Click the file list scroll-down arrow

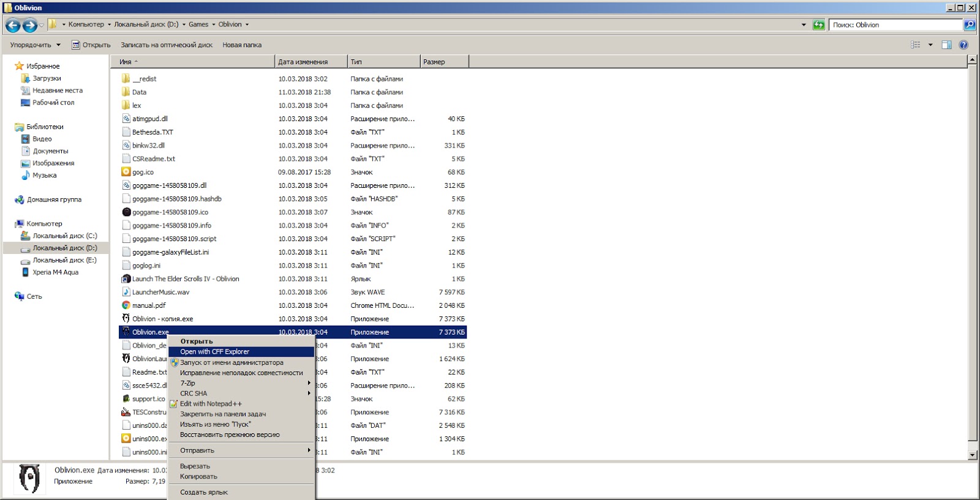click(x=972, y=455)
